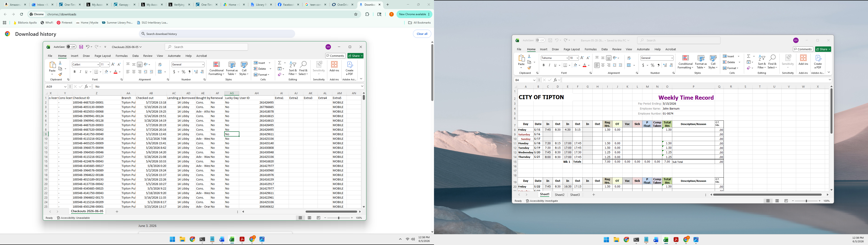Open Page Layout tab in Checkouts workbook
This screenshot has height=245, width=868.
[102, 56]
